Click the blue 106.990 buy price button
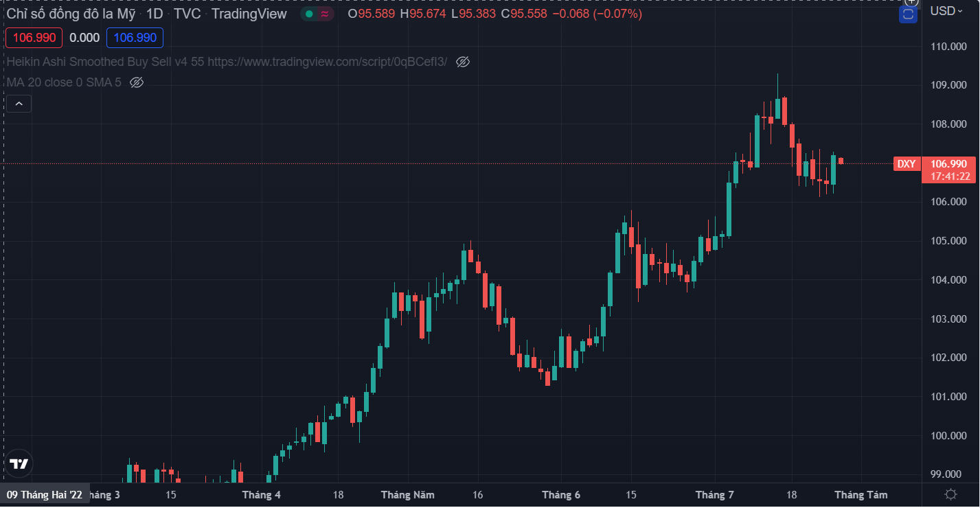The width and height of the screenshot is (980, 508). click(x=135, y=38)
